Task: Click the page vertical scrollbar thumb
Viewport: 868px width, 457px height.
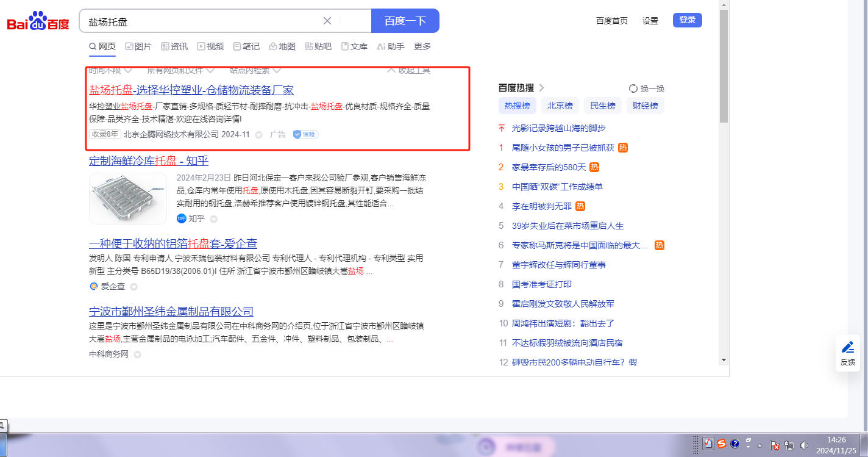Action: (724, 66)
